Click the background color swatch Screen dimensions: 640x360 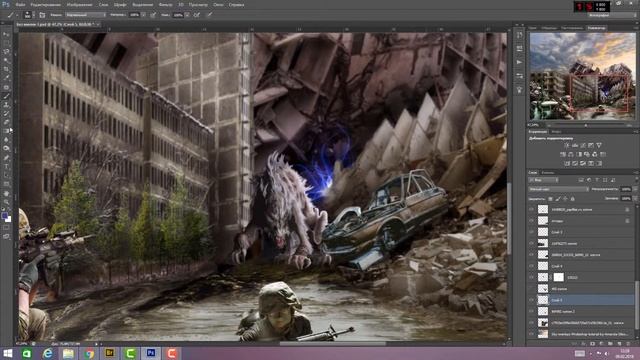8,219
